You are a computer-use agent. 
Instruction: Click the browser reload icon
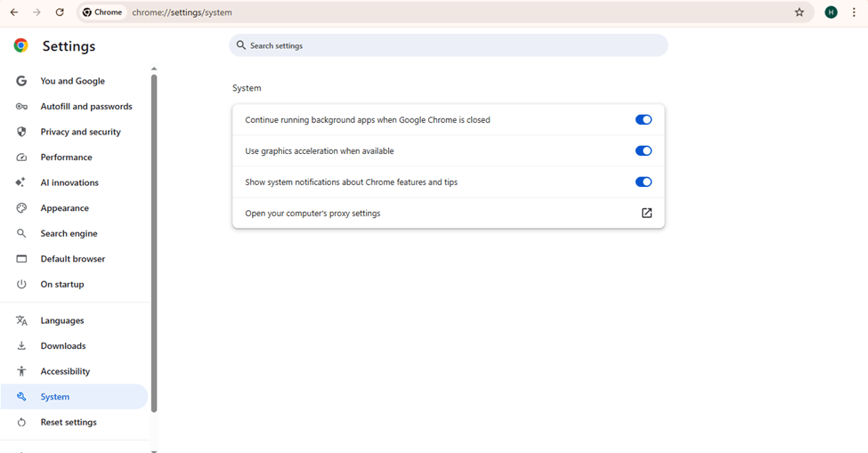click(x=60, y=12)
